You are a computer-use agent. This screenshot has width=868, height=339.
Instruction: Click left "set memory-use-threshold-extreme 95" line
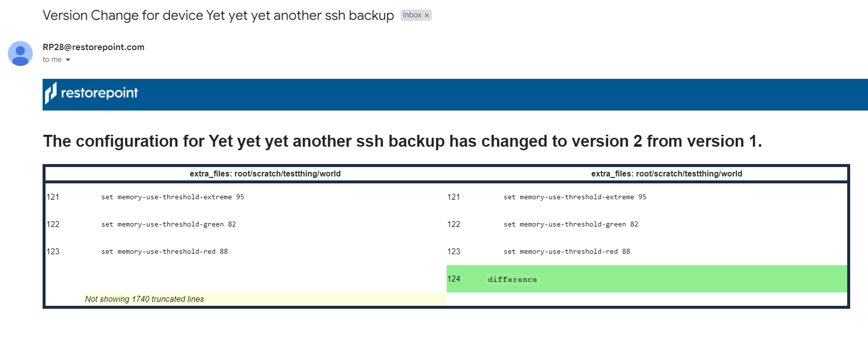(173, 197)
